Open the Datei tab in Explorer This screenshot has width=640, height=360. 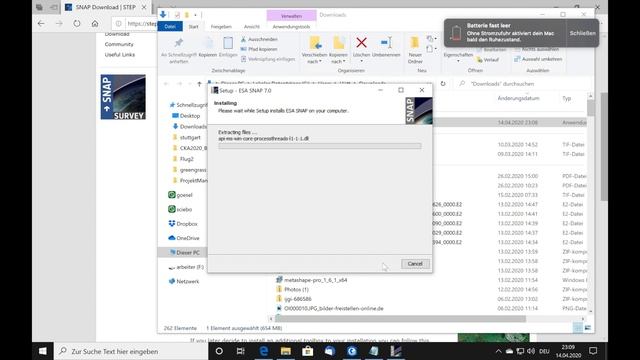170,27
